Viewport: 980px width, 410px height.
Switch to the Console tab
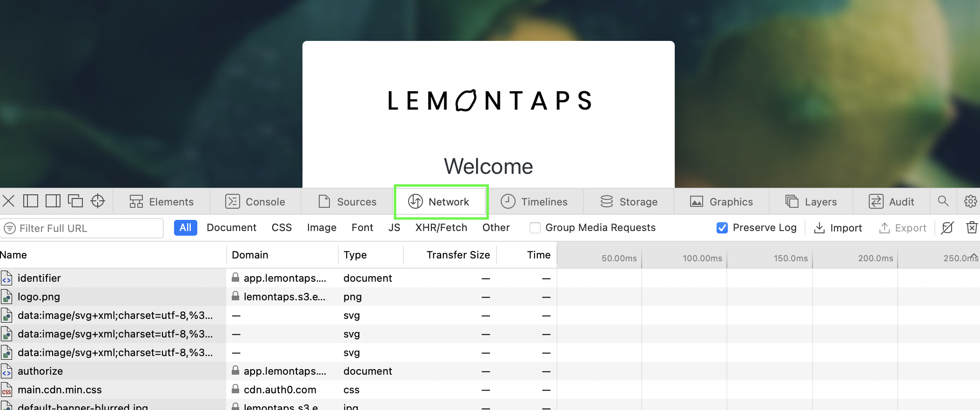[x=255, y=202]
